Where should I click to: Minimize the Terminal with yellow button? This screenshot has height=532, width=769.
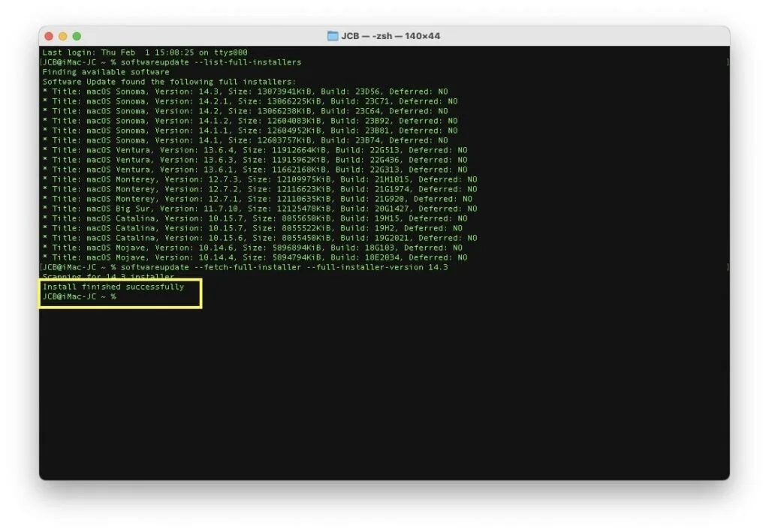63,36
